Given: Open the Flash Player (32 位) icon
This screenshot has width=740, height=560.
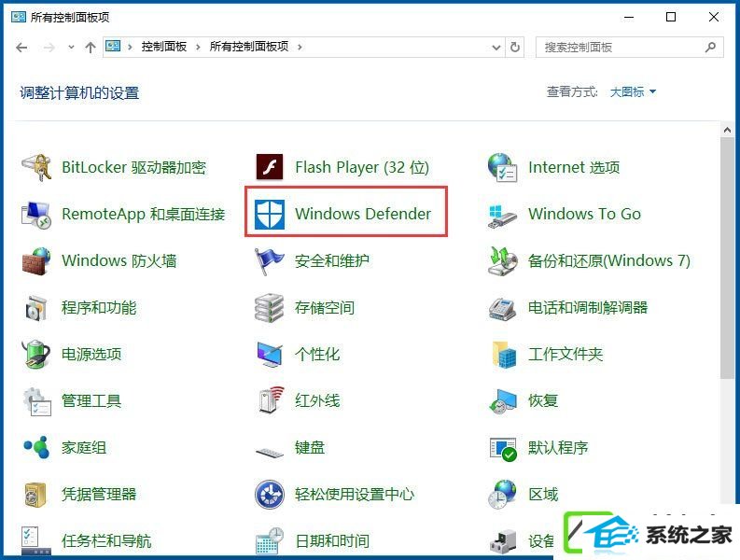Looking at the screenshot, I should (x=270, y=167).
